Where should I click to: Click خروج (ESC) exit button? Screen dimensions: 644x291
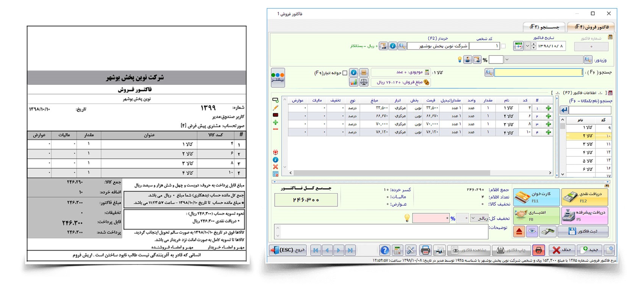click(x=288, y=250)
